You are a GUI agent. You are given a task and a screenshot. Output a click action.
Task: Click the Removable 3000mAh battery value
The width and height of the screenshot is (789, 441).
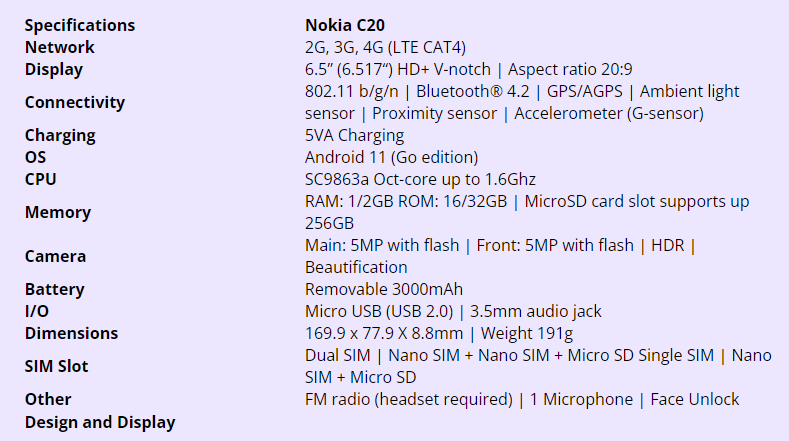384,289
